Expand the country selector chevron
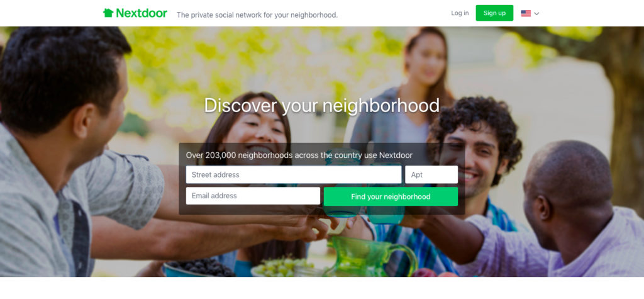The width and height of the screenshot is (644, 299). click(x=536, y=14)
